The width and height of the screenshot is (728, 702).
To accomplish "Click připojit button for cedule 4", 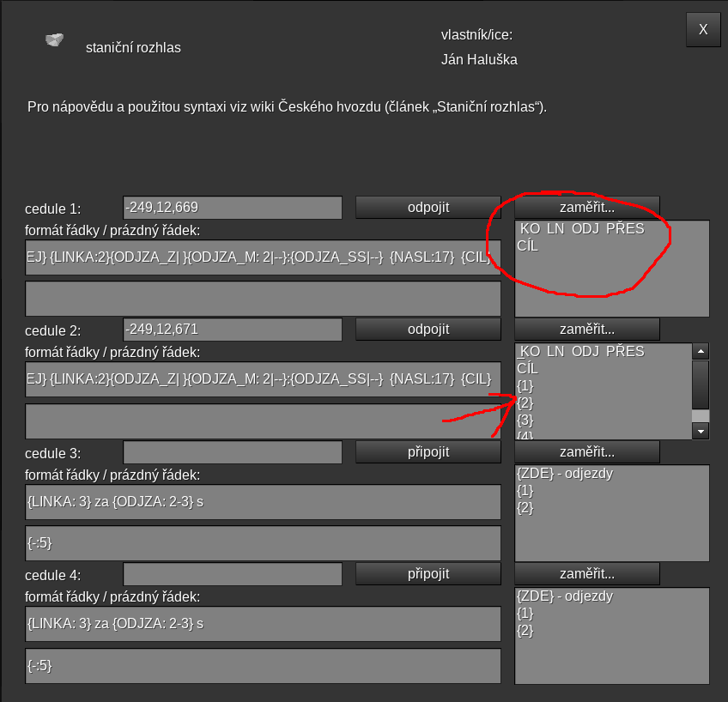I will click(428, 574).
